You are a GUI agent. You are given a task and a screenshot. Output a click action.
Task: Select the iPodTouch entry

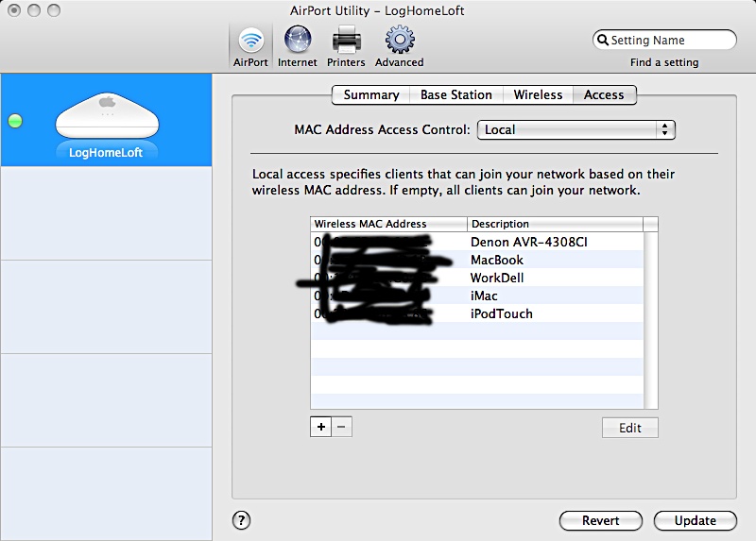coord(477,313)
